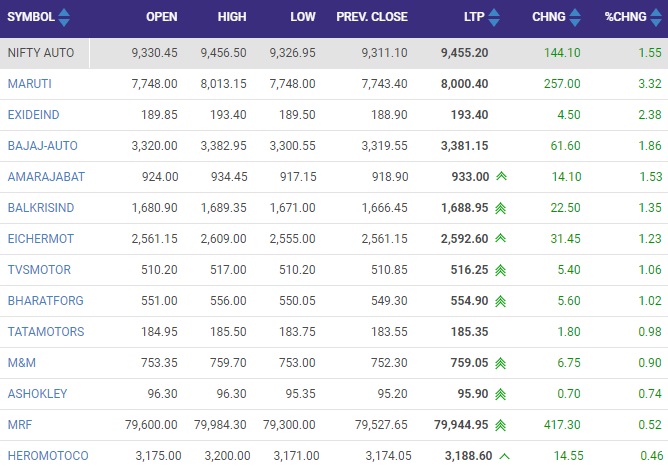Sort table by CHNG column arrows
Image resolution: width=668 pixels, height=467 pixels.
(x=575, y=17)
